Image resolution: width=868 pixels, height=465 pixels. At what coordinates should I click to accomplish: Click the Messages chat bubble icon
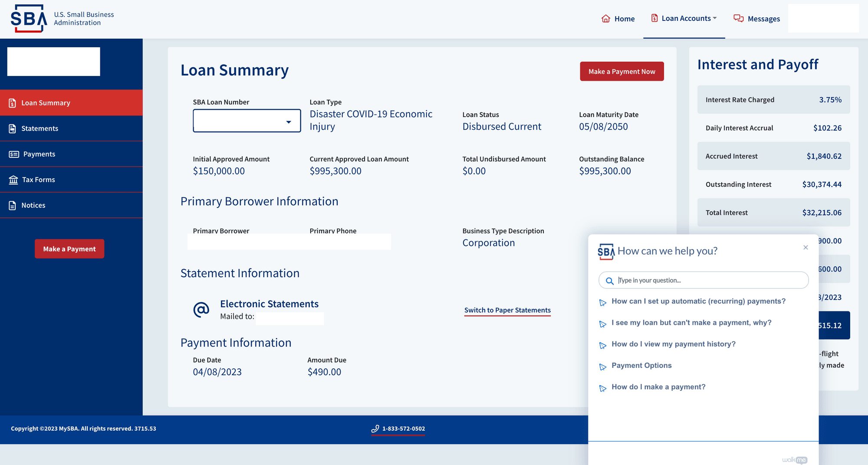pyautogui.click(x=738, y=18)
